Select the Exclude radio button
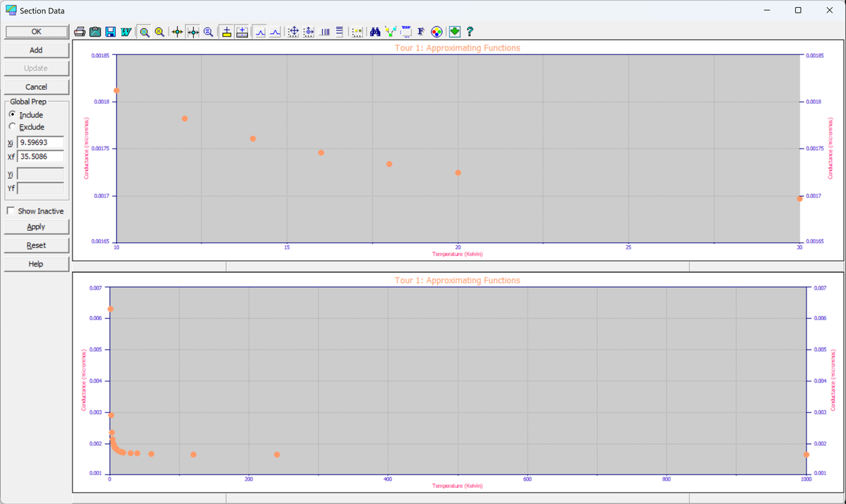 click(x=12, y=127)
